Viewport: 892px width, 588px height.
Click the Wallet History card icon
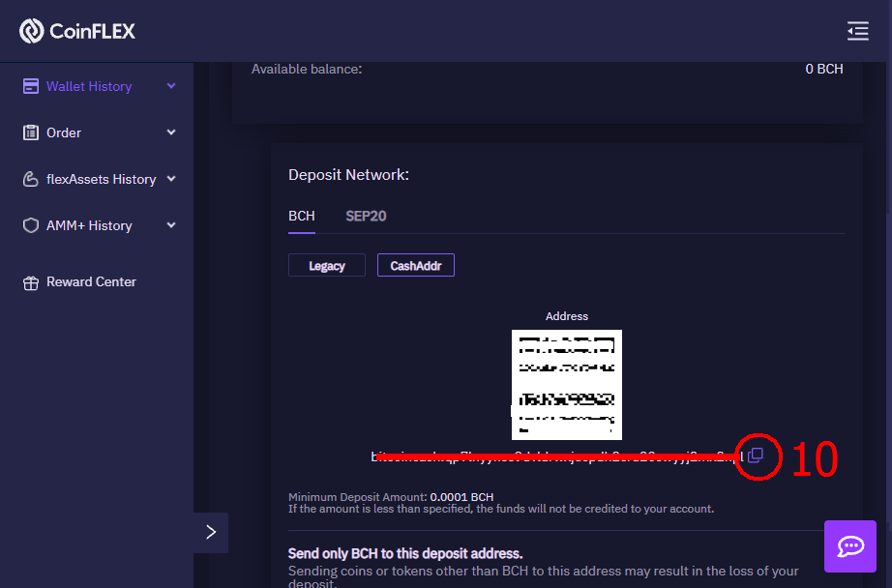[31, 86]
